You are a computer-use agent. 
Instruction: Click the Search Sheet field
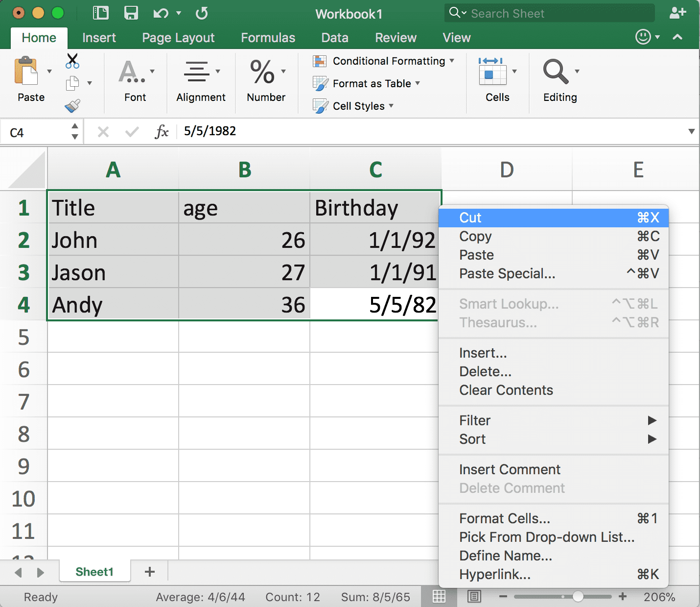548,13
